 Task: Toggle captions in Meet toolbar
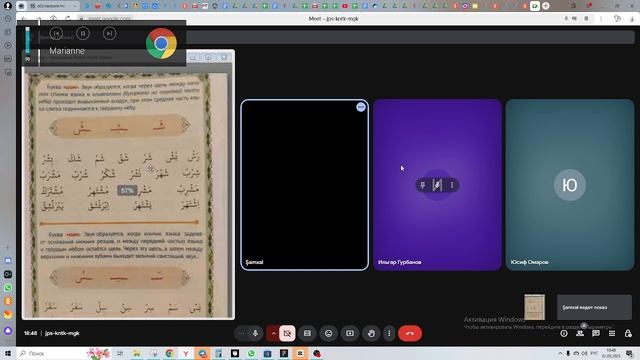click(x=307, y=333)
